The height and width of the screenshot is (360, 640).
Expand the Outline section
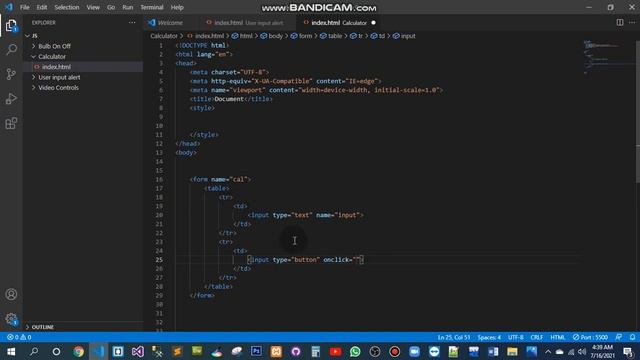[42, 327]
